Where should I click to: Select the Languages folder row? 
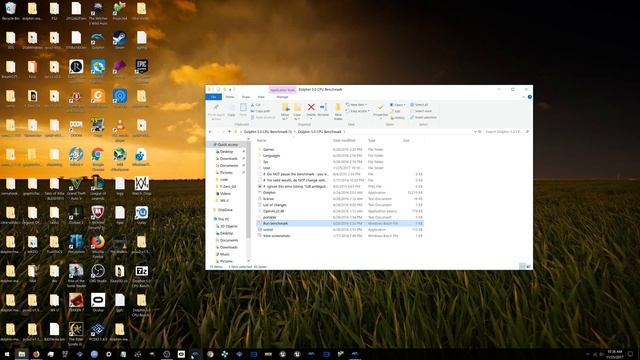pos(340,156)
